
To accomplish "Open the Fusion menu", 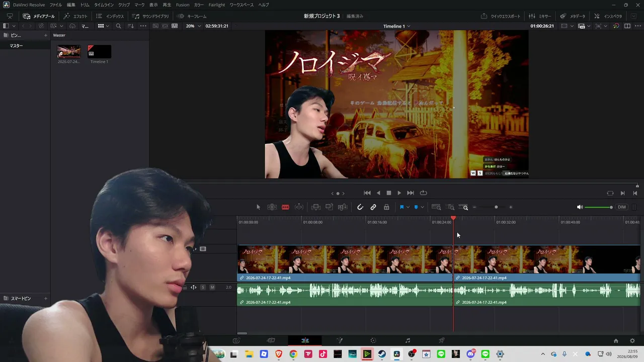I will [183, 5].
